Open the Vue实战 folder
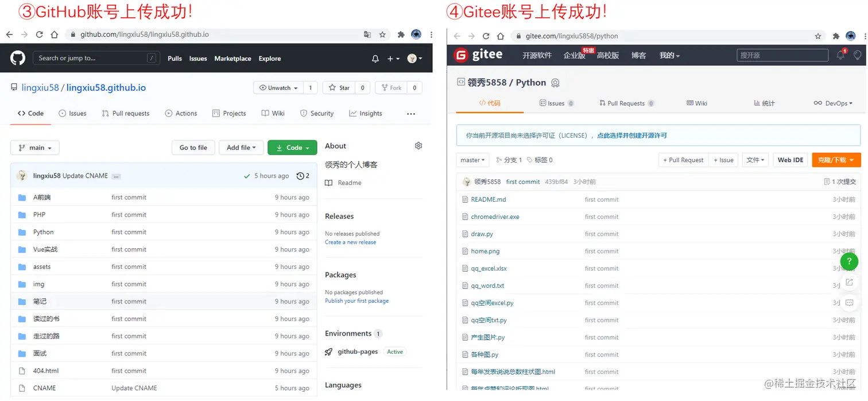The image size is (868, 401). (x=45, y=249)
